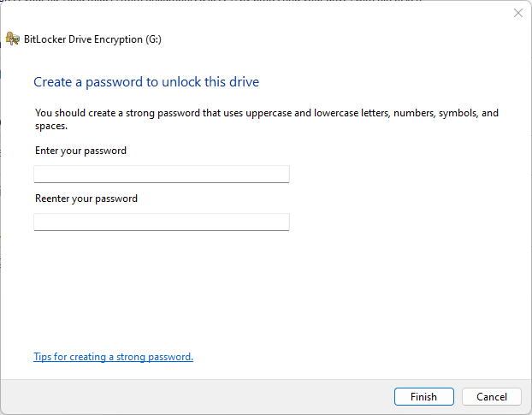Click the Finish button
This screenshot has width=532, height=415.
[x=423, y=397]
